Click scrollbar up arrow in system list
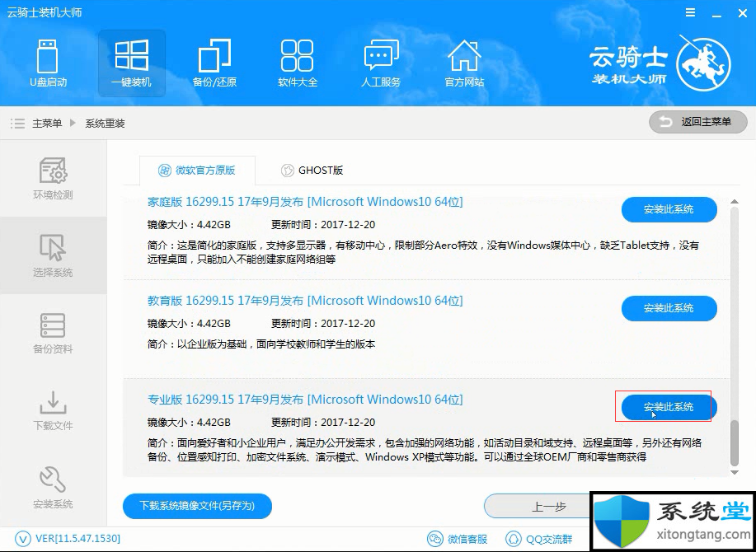Viewport: 756px width, 552px height. click(x=735, y=202)
